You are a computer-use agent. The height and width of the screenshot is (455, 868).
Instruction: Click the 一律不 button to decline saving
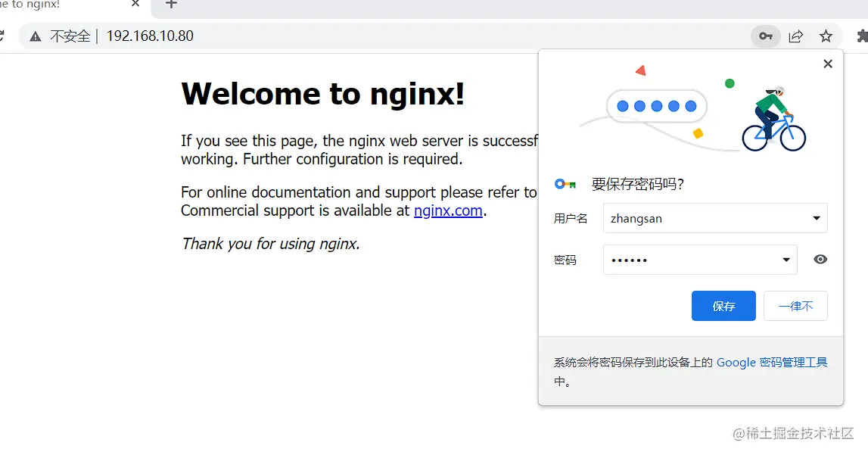coord(795,305)
